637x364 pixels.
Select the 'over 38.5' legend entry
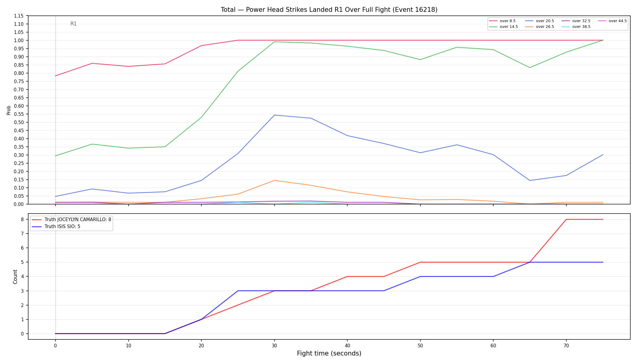(x=576, y=27)
